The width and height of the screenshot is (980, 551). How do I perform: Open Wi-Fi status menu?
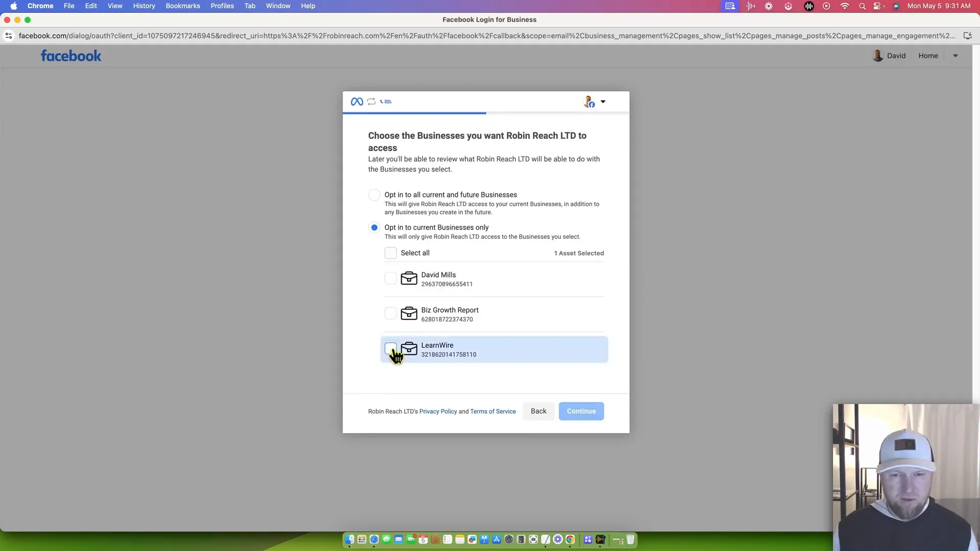point(845,6)
